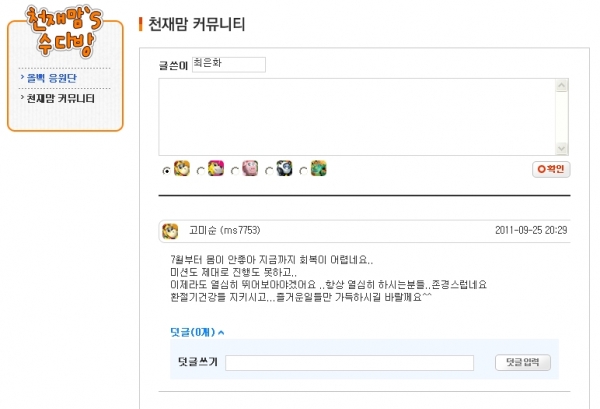Open the 홈빽 응원단 menu
600x409 pixels.
51,78
